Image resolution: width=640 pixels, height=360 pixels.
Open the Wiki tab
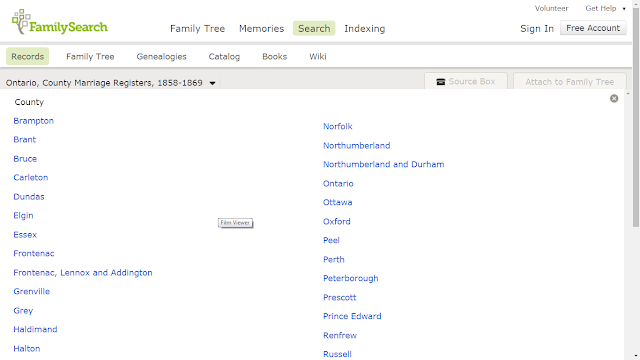318,57
